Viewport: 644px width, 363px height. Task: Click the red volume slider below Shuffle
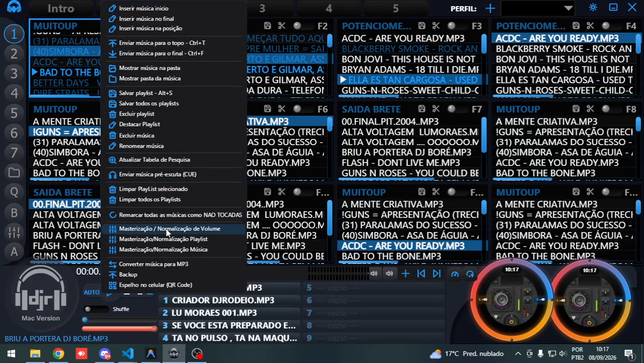[x=119, y=328]
